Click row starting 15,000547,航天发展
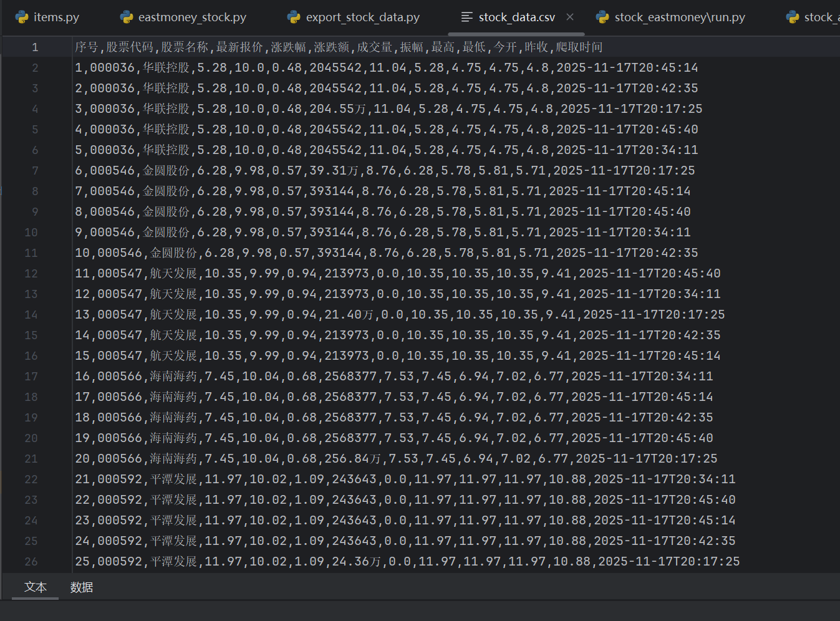Screen dimensions: 840x621 (397, 356)
